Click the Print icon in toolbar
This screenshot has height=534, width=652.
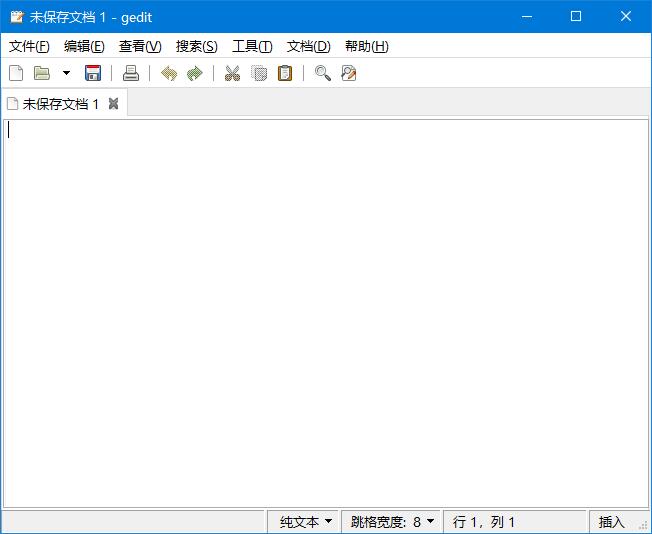[131, 73]
